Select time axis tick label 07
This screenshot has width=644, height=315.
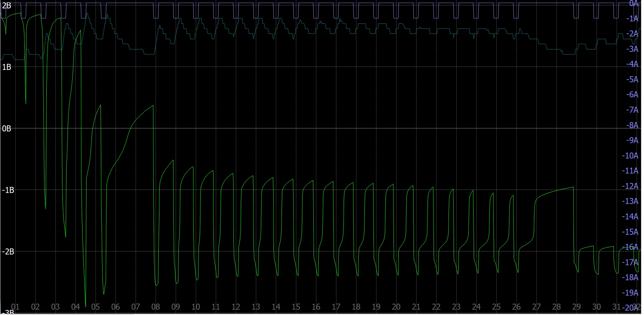[x=136, y=307]
